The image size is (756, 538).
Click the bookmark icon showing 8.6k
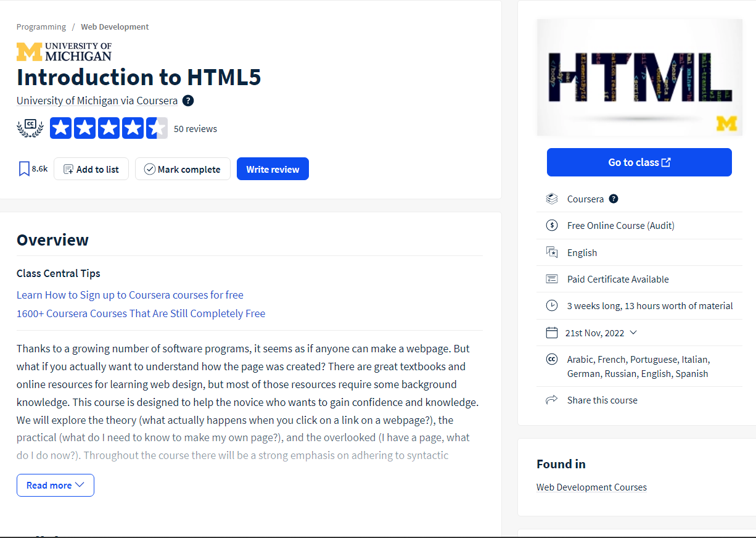click(x=24, y=169)
